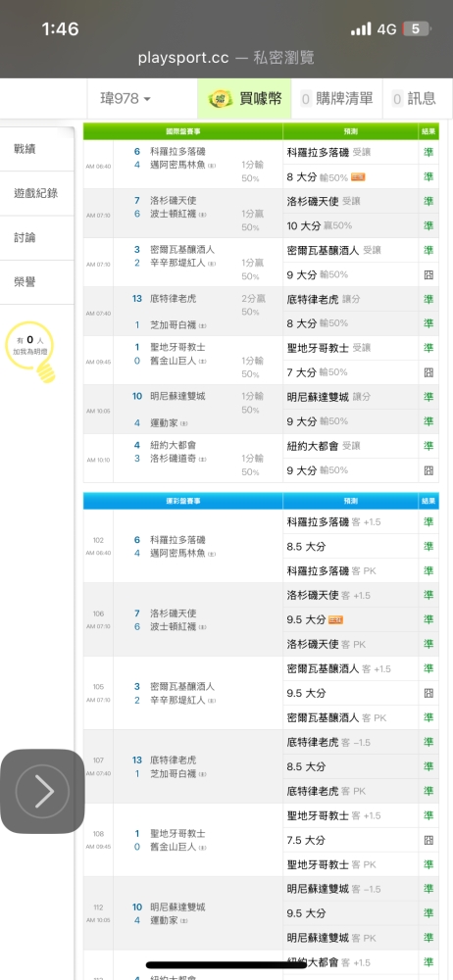The width and height of the screenshot is (453, 980).
Task: Click the orange tag beside 9.5 大分
Action: (336, 620)
